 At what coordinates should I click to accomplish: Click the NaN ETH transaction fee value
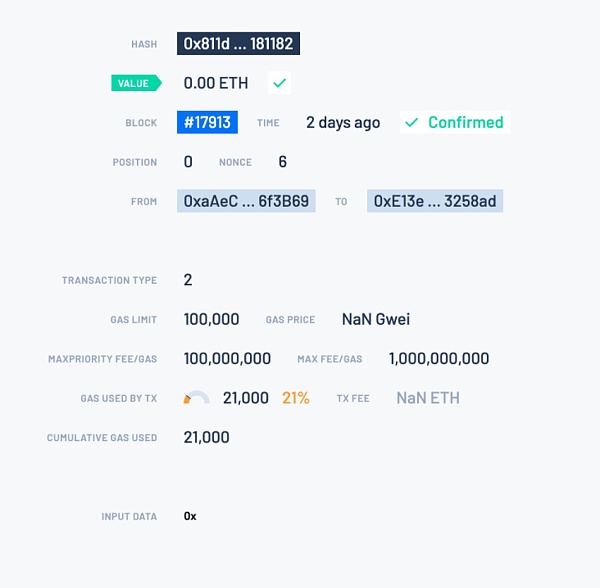coord(428,398)
